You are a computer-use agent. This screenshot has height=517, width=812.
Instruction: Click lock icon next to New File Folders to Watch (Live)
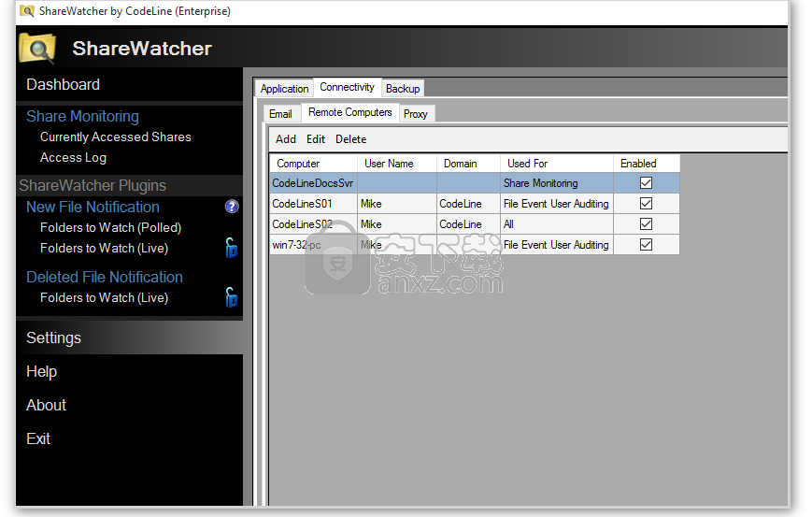[231, 248]
